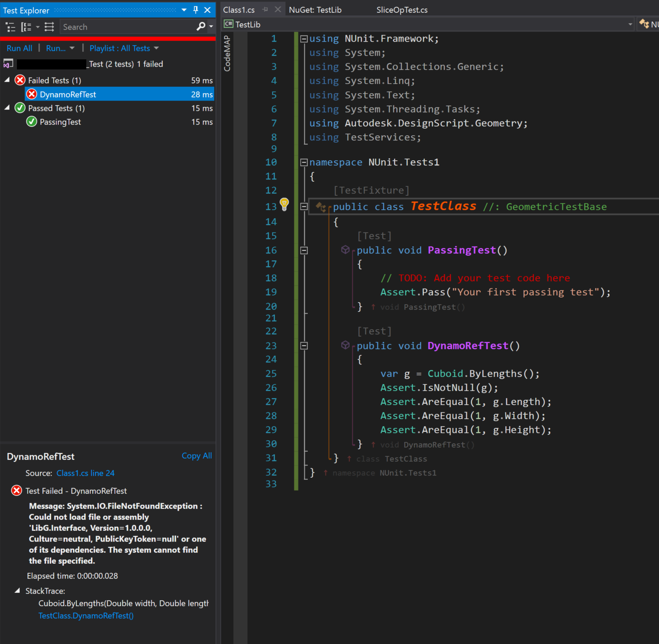Click the cube glyph beside DynamoRefTest method
This screenshot has height=644, width=659.
[x=345, y=345]
